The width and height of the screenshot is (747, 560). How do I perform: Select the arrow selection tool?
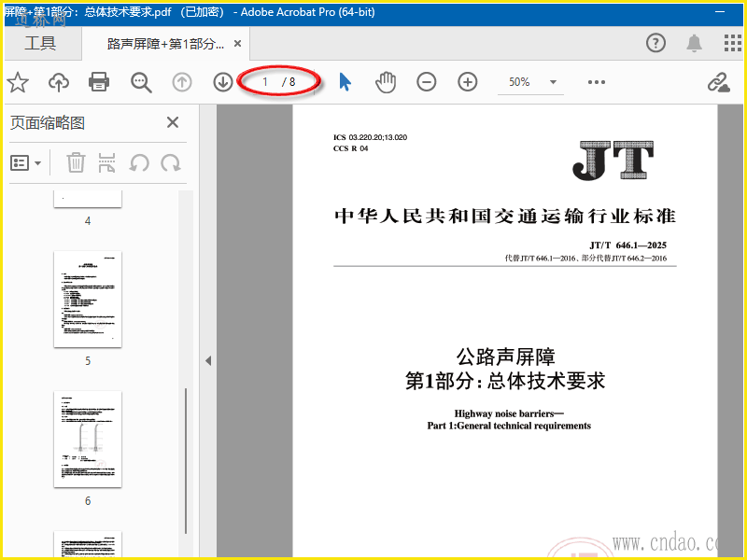pos(345,82)
